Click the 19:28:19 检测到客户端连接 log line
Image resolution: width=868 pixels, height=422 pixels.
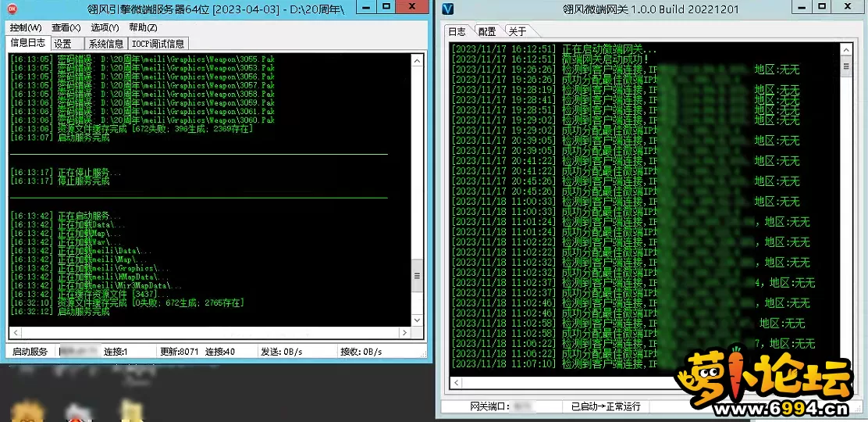(x=625, y=89)
